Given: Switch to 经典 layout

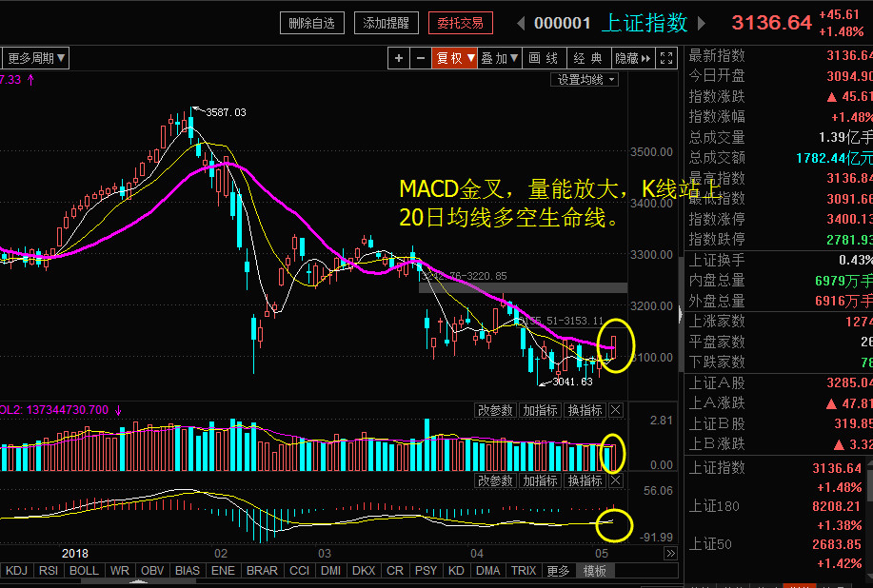Looking at the screenshot, I should (x=588, y=58).
